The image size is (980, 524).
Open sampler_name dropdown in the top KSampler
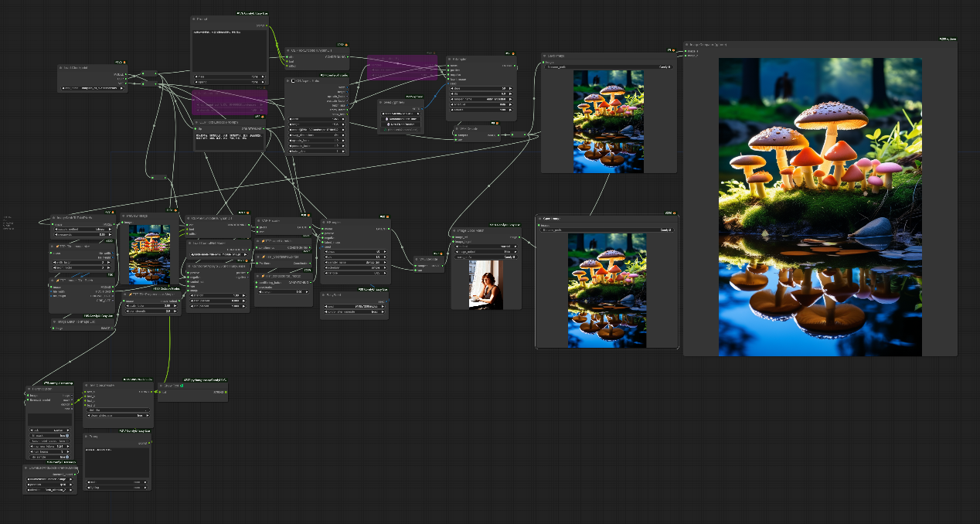pos(480,99)
